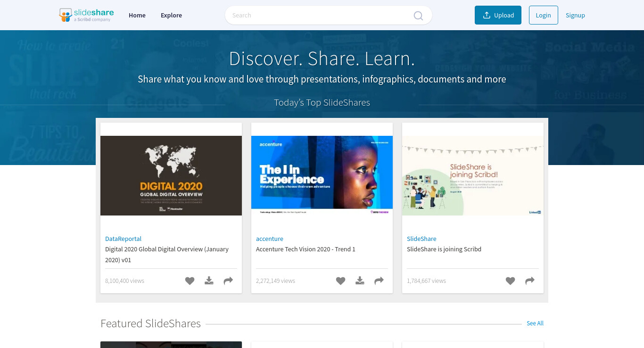The height and width of the screenshot is (348, 644).
Task: Like the SlideShare is joining Scribd slideshow
Action: pyautogui.click(x=510, y=281)
